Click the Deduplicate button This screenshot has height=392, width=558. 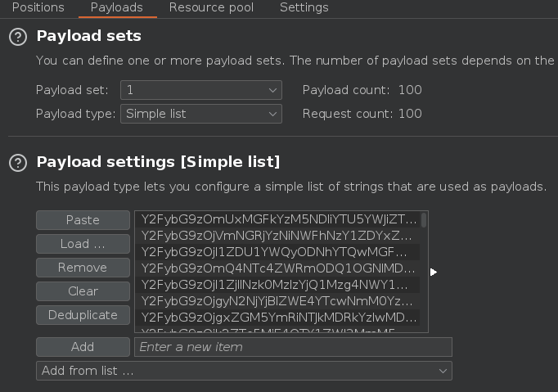coord(83,315)
